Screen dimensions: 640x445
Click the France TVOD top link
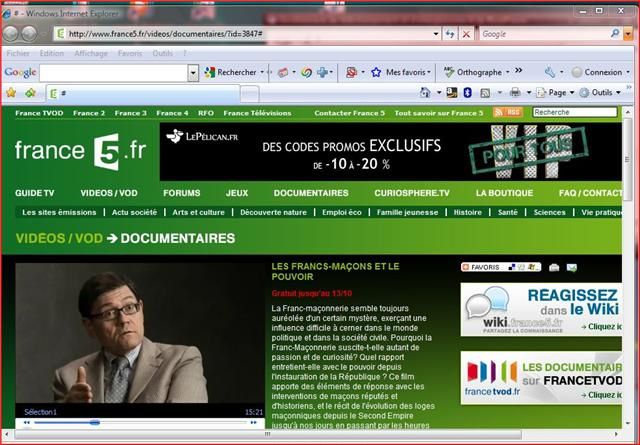(39, 113)
